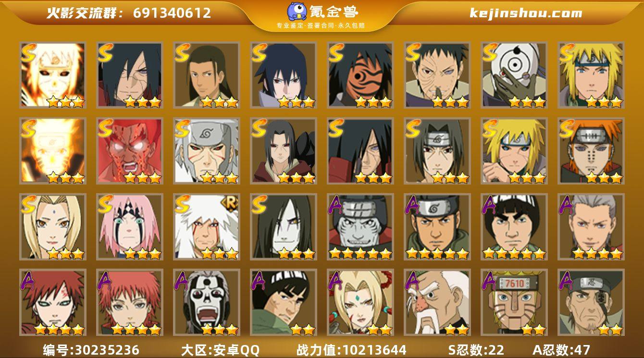This screenshot has width=644, height=358.
Task: Choose Hidan's skull-painted face portrait
Action: coord(206,302)
